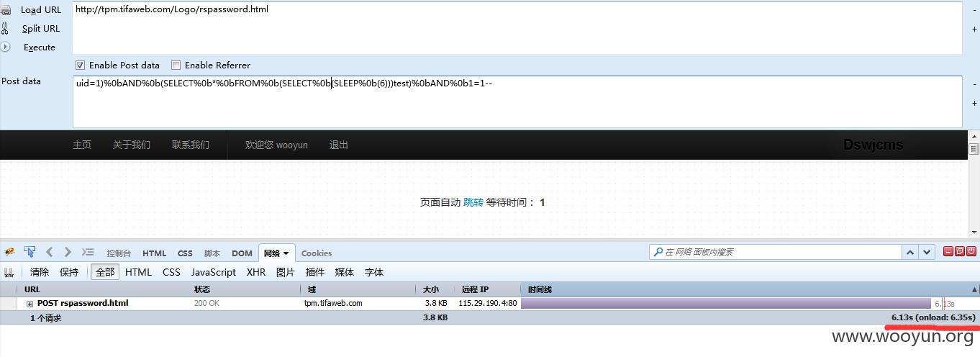Click into the URL text field
The height and width of the screenshot is (357, 980).
pos(517,28)
